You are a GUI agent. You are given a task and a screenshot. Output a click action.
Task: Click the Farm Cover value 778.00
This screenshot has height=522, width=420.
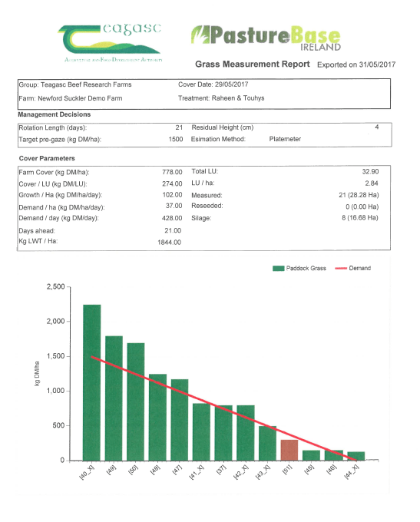click(x=172, y=172)
